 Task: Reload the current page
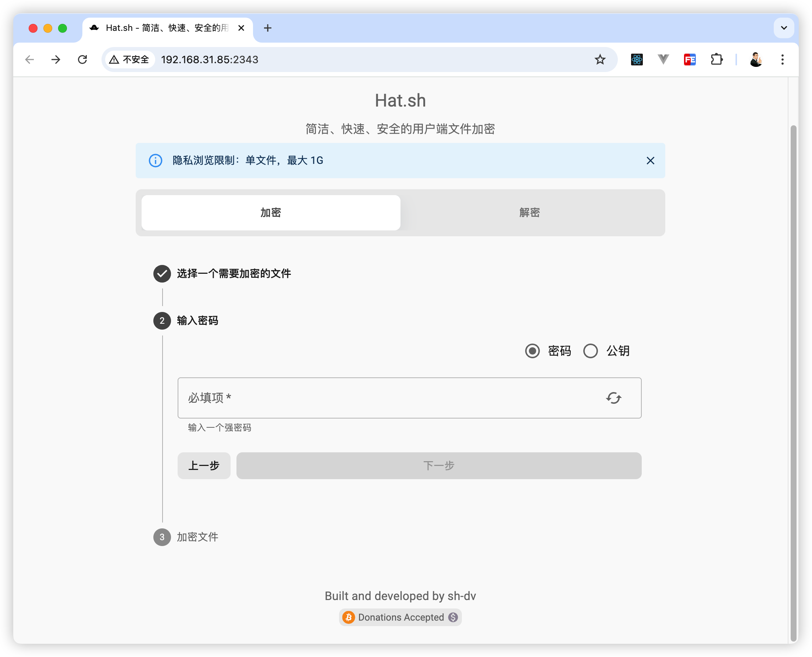tap(82, 60)
